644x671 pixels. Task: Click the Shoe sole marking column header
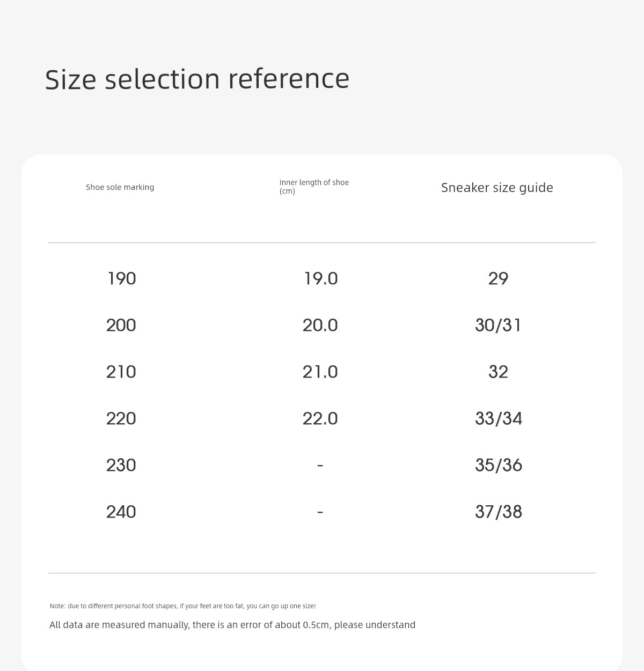click(x=120, y=187)
